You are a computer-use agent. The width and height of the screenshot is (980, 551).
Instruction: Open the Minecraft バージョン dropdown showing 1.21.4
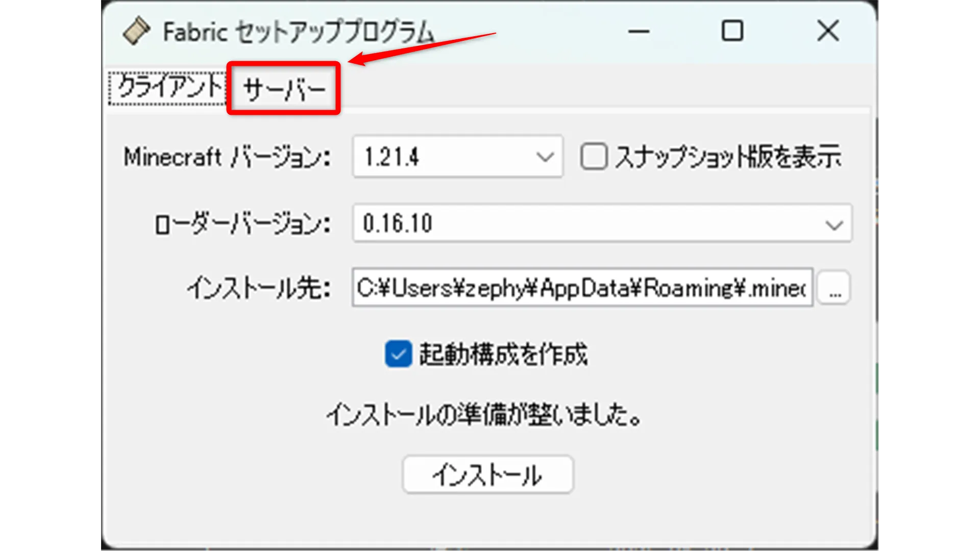point(458,156)
